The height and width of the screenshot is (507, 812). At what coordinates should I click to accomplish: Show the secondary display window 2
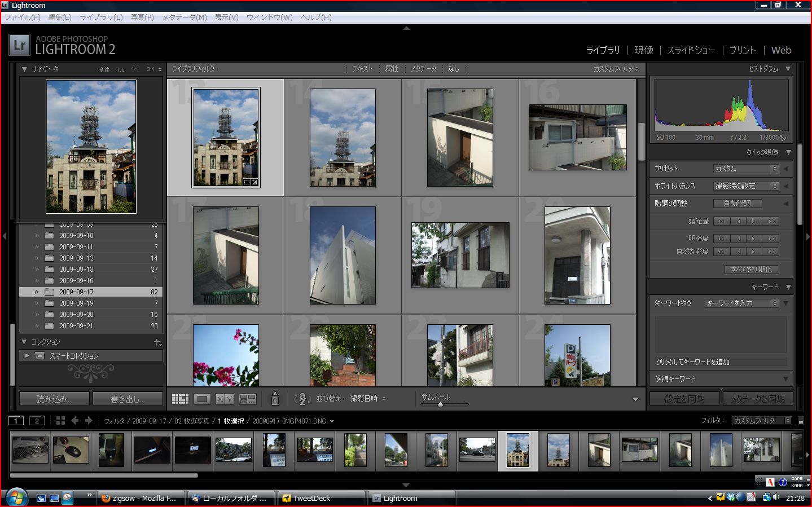37,421
